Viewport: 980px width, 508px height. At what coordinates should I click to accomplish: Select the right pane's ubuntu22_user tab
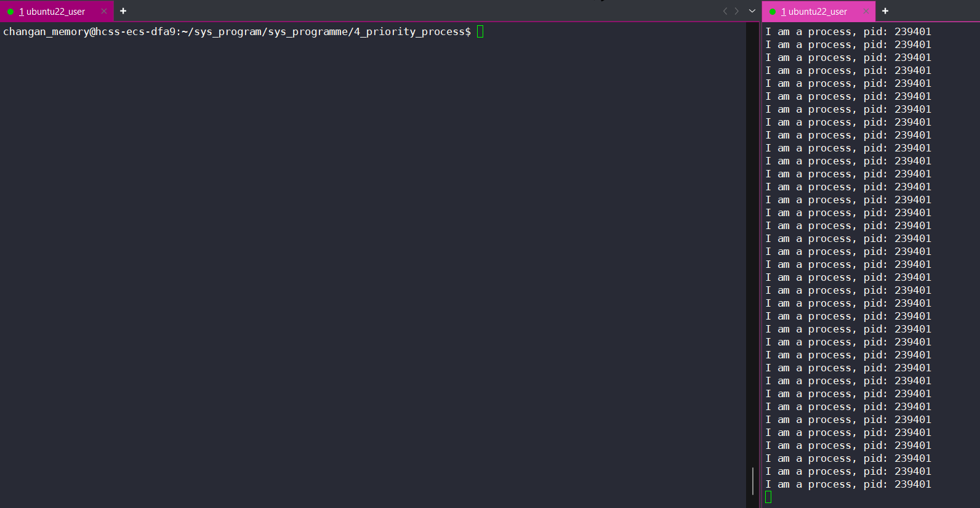(818, 11)
